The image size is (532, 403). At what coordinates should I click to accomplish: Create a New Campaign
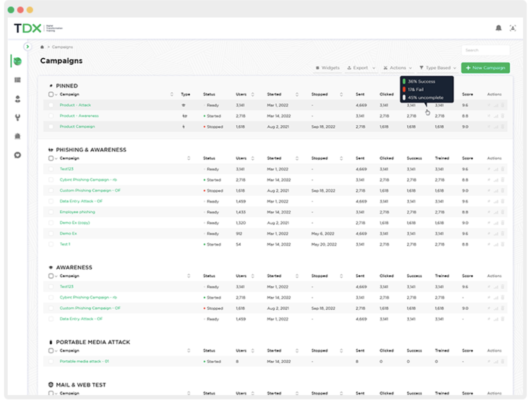tap(485, 68)
